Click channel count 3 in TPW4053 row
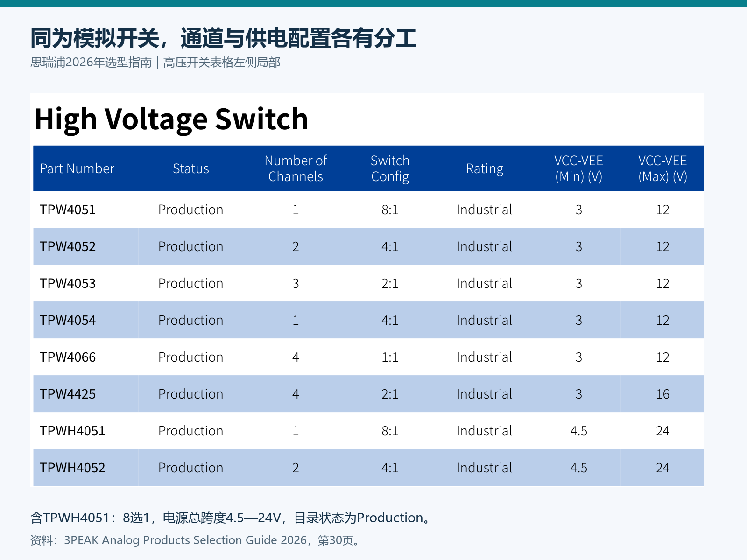Viewport: 747px width, 560px height. point(296,283)
